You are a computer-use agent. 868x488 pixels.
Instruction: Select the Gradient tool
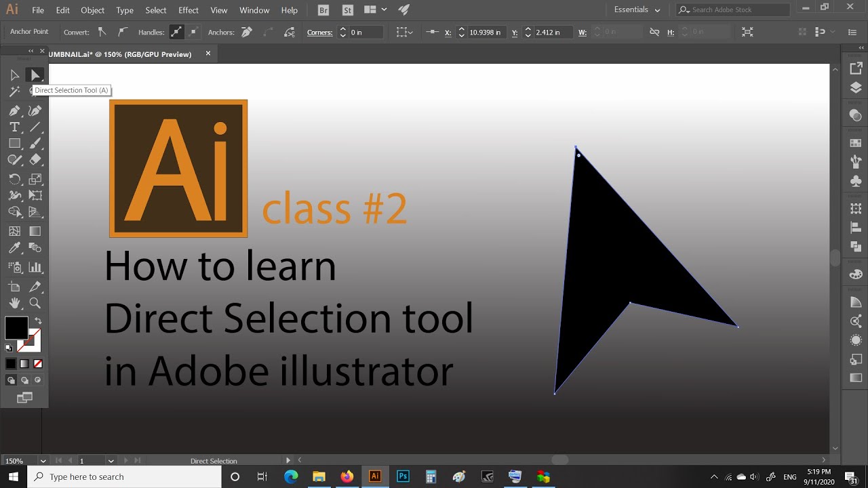35,231
